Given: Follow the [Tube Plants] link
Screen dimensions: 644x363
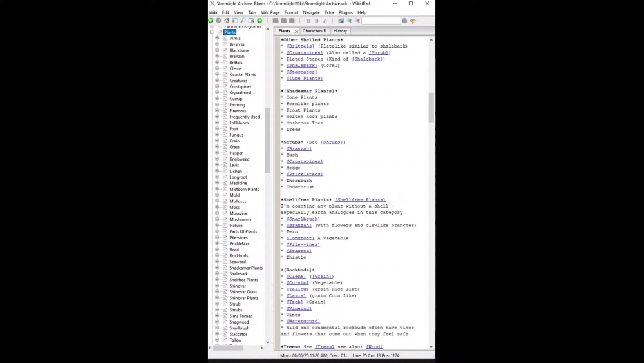Looking at the screenshot, I should [305, 78].
